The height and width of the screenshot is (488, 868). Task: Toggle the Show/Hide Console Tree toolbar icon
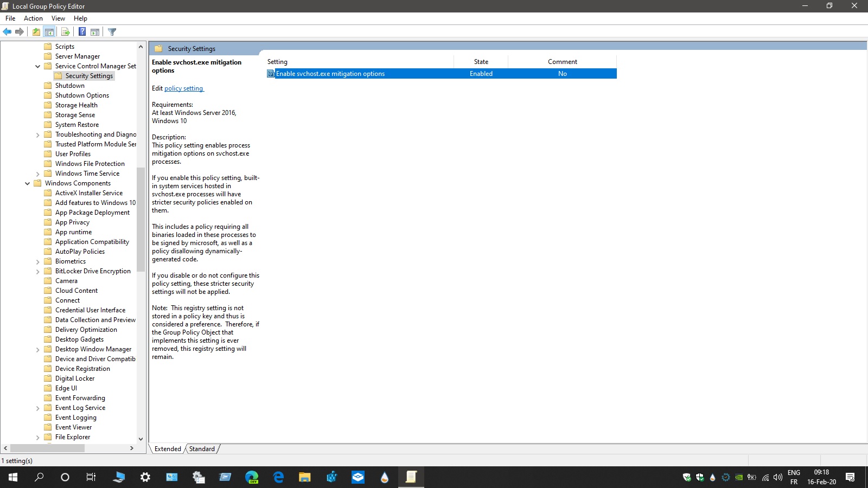click(x=49, y=32)
